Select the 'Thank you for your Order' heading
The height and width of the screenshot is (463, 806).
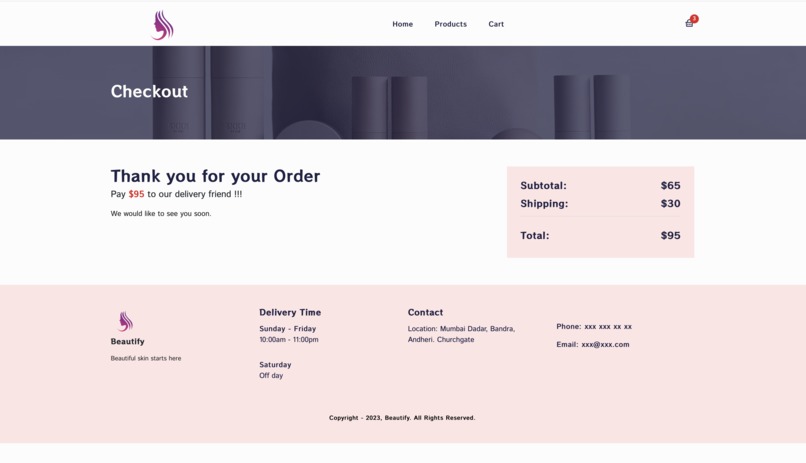click(215, 176)
